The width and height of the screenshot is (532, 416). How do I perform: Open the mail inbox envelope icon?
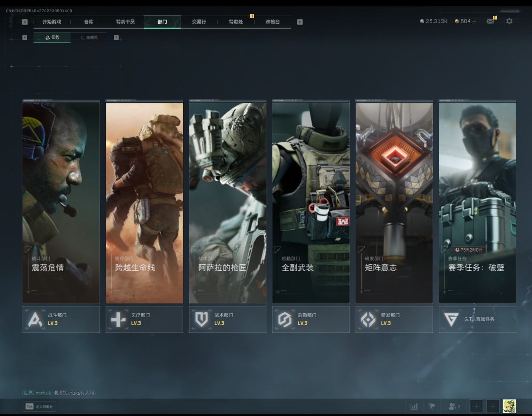[490, 21]
